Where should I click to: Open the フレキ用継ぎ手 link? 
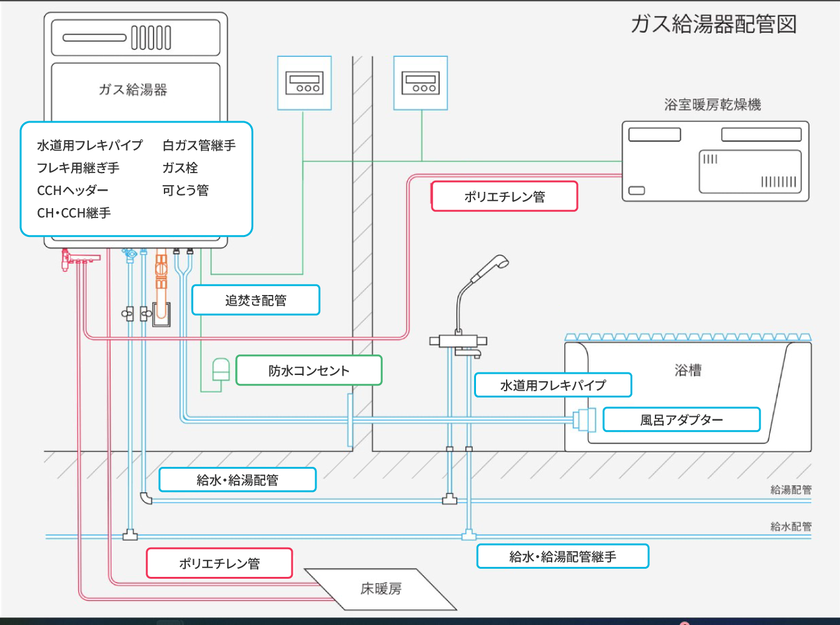click(78, 168)
